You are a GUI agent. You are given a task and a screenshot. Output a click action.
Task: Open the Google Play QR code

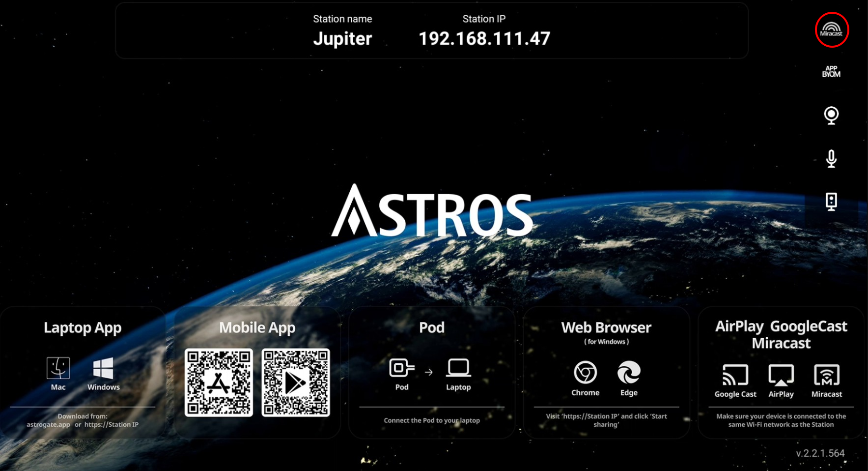[296, 383]
